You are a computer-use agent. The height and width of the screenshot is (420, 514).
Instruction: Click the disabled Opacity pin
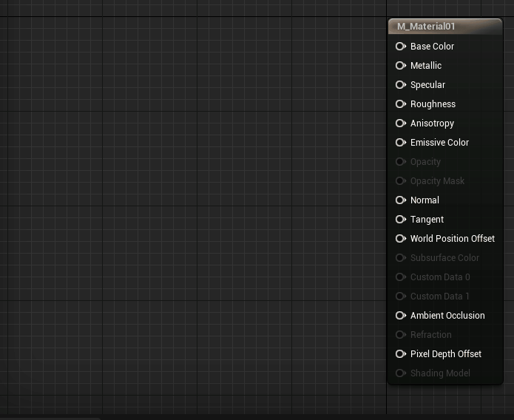pyautogui.click(x=401, y=162)
